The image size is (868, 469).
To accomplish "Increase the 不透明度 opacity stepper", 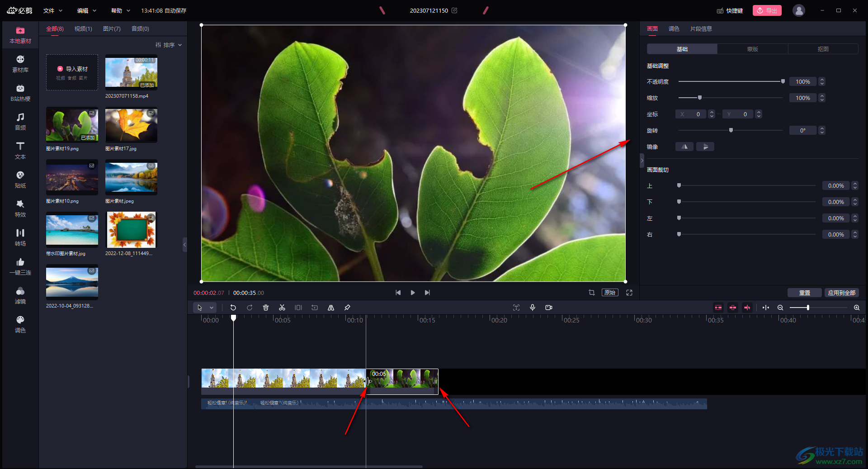I will click(822, 80).
